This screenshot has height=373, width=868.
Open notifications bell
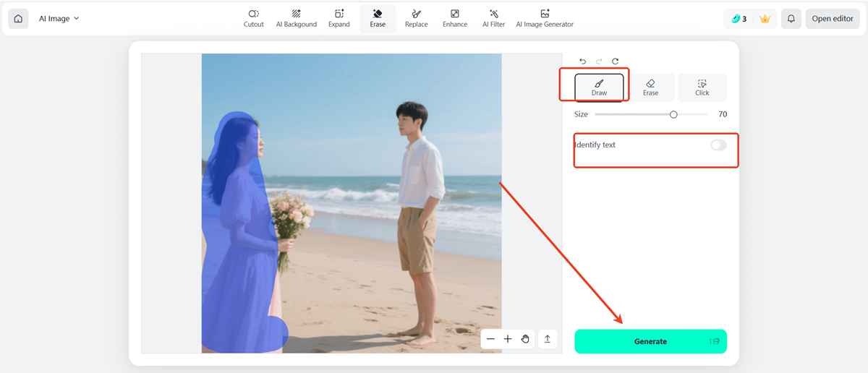click(x=791, y=19)
